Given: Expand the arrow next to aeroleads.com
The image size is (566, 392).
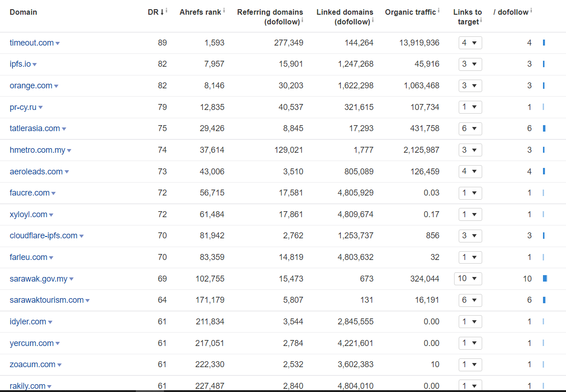Looking at the screenshot, I should [x=67, y=172].
